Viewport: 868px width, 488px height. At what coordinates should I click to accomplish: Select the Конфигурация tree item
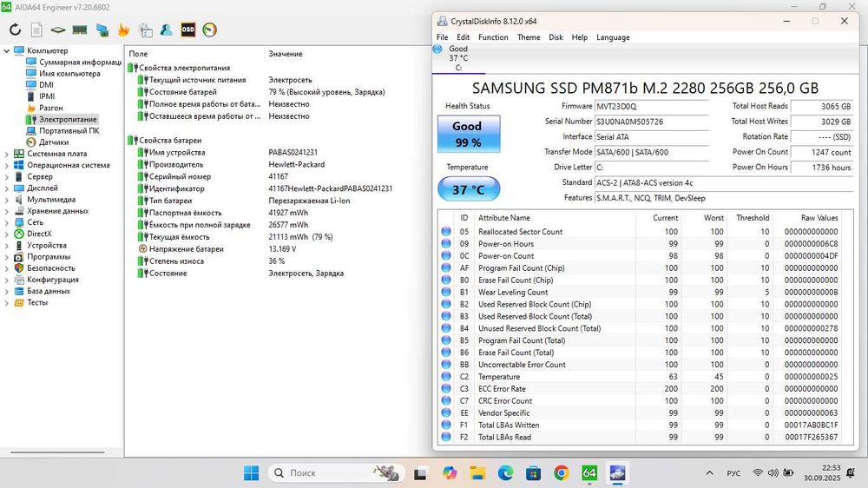click(53, 280)
